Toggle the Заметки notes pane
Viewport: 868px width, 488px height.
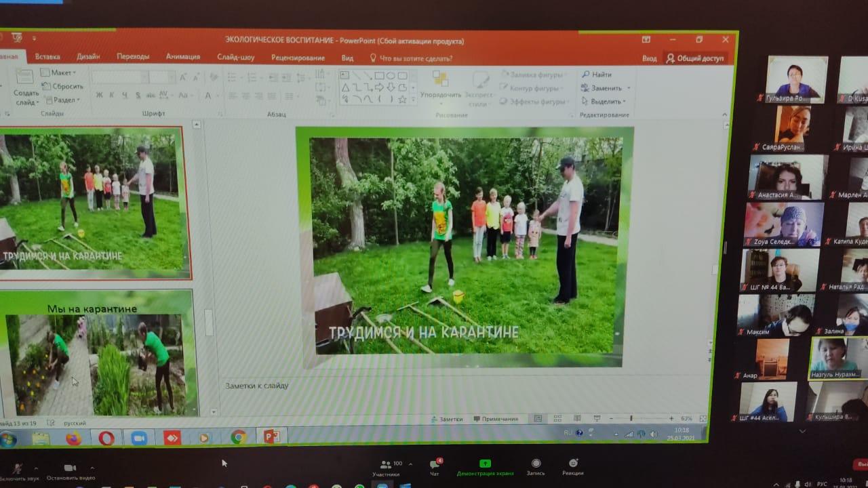[447, 419]
